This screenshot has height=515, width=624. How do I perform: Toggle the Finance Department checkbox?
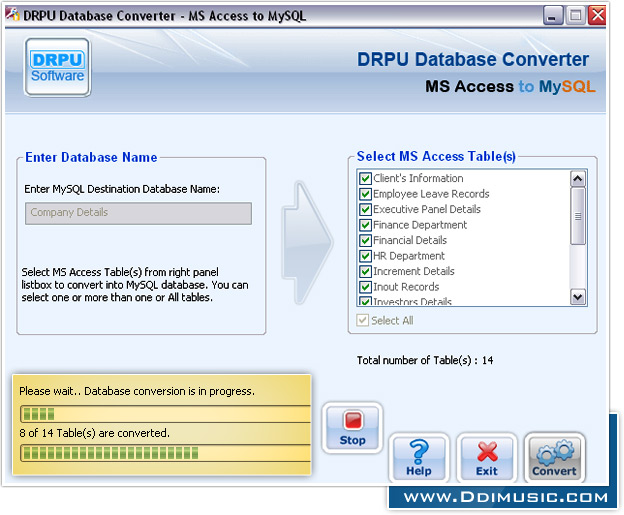pyautogui.click(x=365, y=225)
